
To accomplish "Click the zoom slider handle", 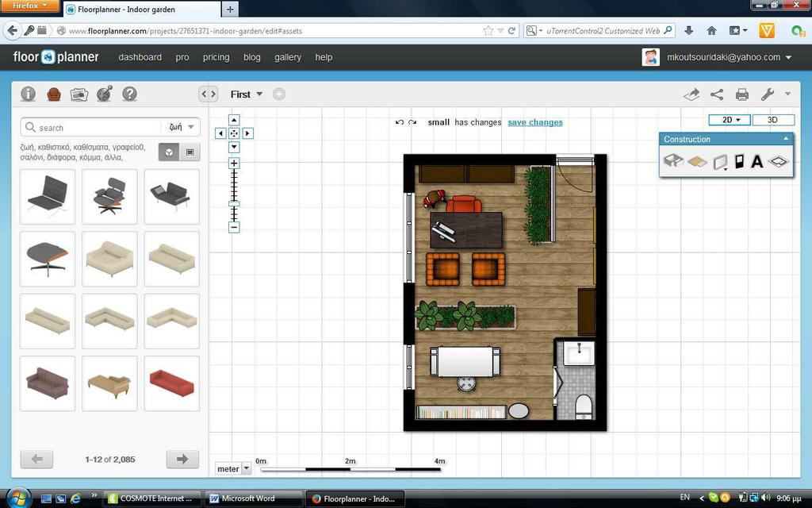I will click(x=234, y=204).
